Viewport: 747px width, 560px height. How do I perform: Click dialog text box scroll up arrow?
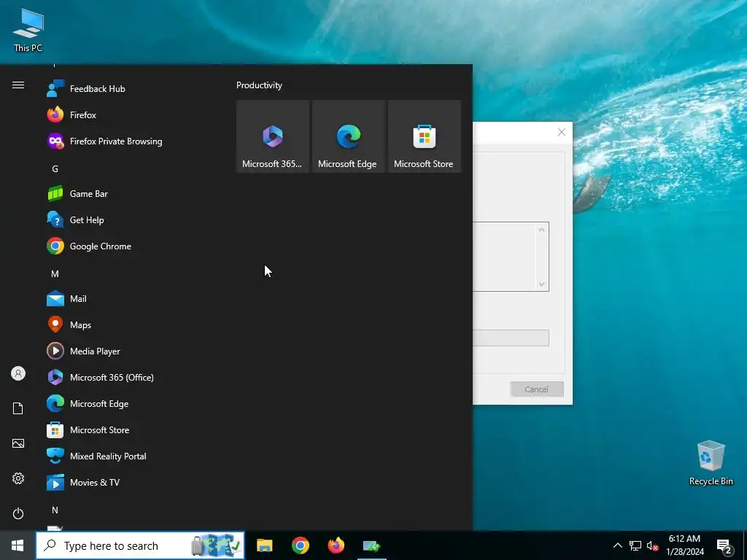tap(541, 230)
